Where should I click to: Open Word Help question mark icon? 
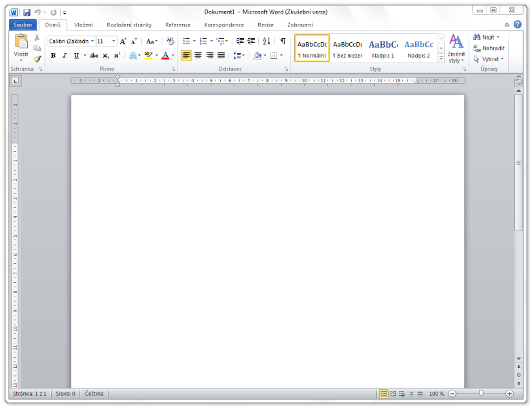coord(518,24)
